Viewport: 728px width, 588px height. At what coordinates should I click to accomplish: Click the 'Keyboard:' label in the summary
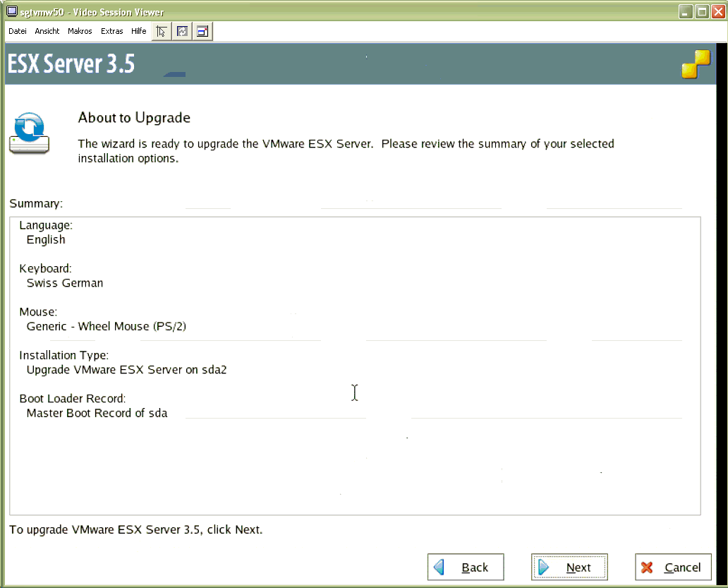coord(45,268)
